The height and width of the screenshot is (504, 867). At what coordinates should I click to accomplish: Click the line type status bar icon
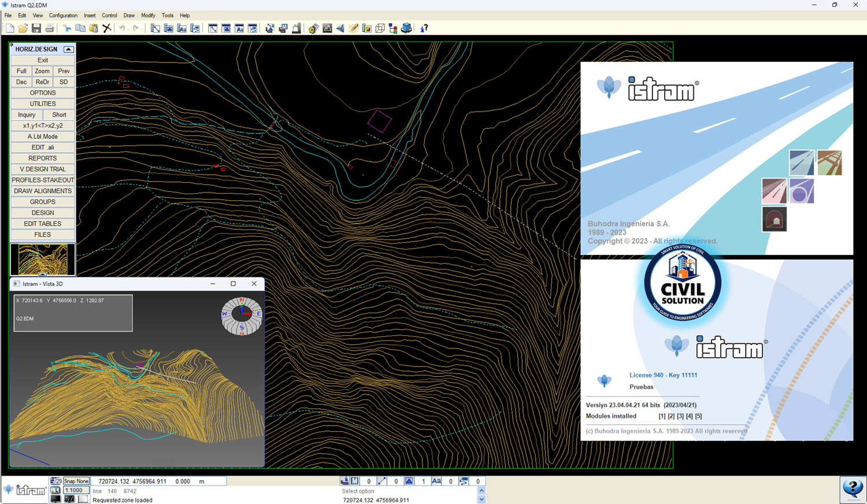pos(382,481)
